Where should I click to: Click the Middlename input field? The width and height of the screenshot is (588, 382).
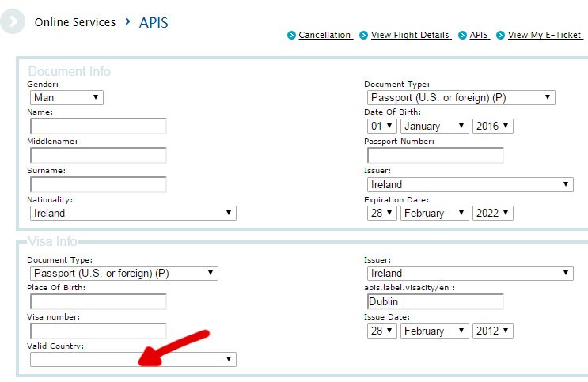click(x=98, y=155)
